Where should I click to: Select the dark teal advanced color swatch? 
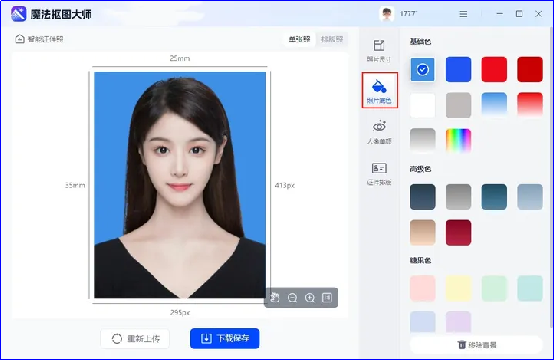[494, 197]
